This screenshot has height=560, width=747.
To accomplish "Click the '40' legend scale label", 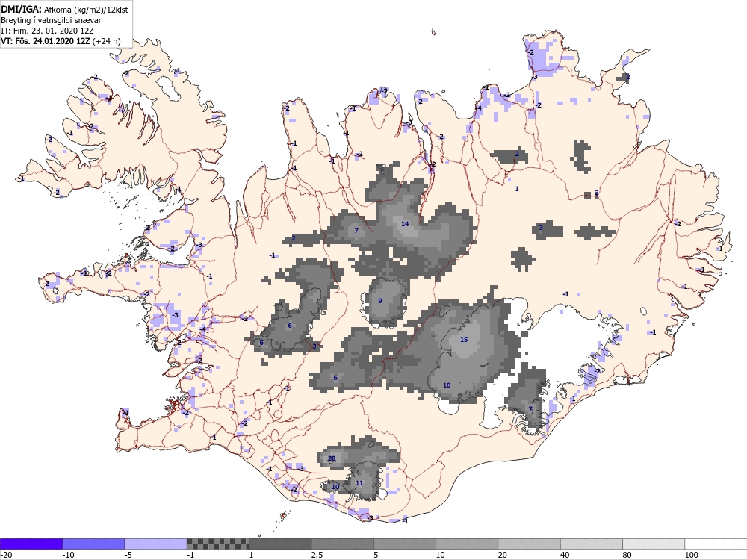I will pyautogui.click(x=566, y=555).
